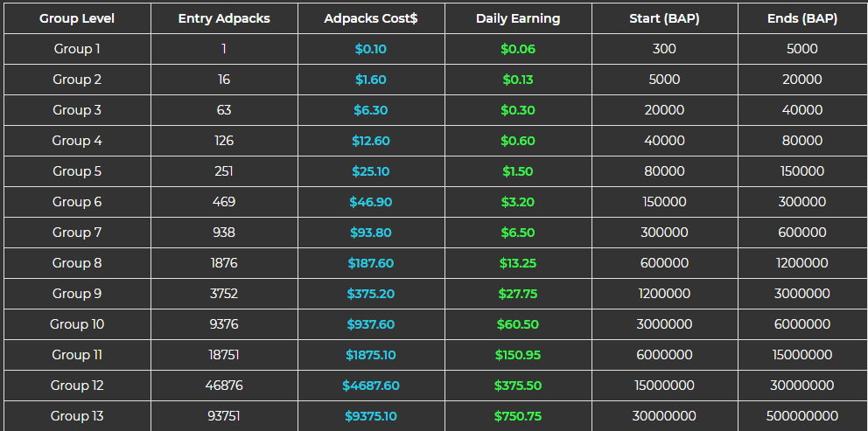Viewport: 868px width, 431px height.
Task: Click the Group Level column header
Action: (77, 18)
